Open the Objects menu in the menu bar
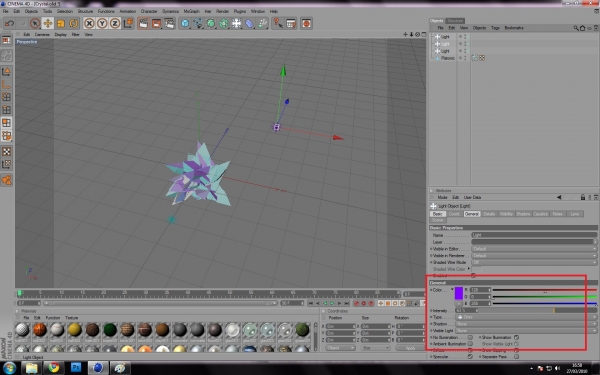The height and width of the screenshot is (375, 600). point(31,11)
